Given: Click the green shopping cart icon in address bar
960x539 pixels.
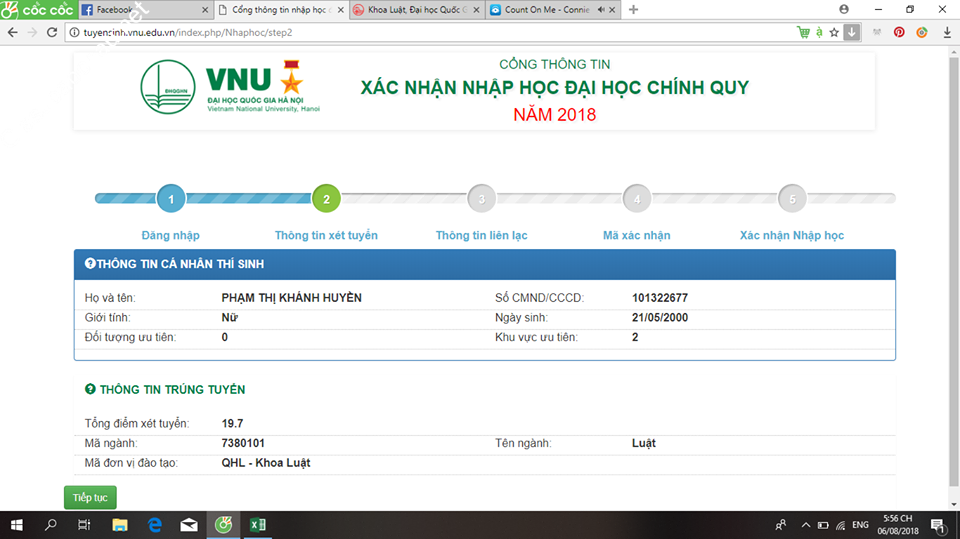Looking at the screenshot, I should pyautogui.click(x=803, y=32).
